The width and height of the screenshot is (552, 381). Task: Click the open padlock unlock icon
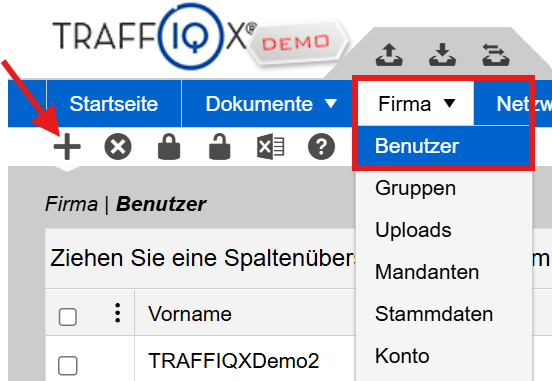click(x=220, y=146)
